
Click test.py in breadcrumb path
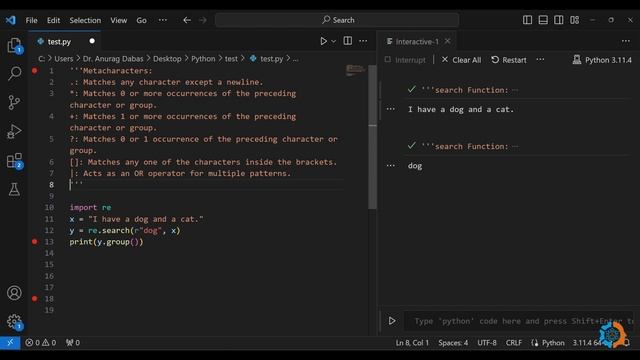pyautogui.click(x=271, y=59)
